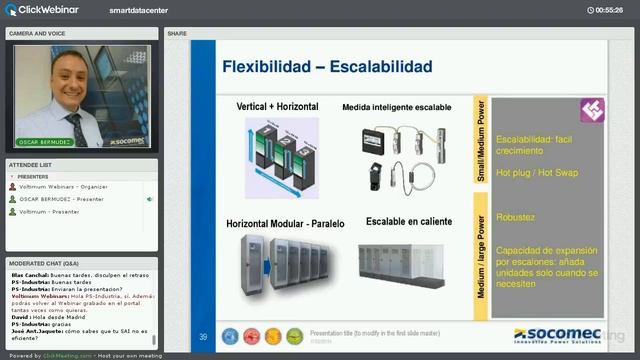
Task: Click the Flexibilidad – Escalabilidad slide title
Action: click(327, 67)
